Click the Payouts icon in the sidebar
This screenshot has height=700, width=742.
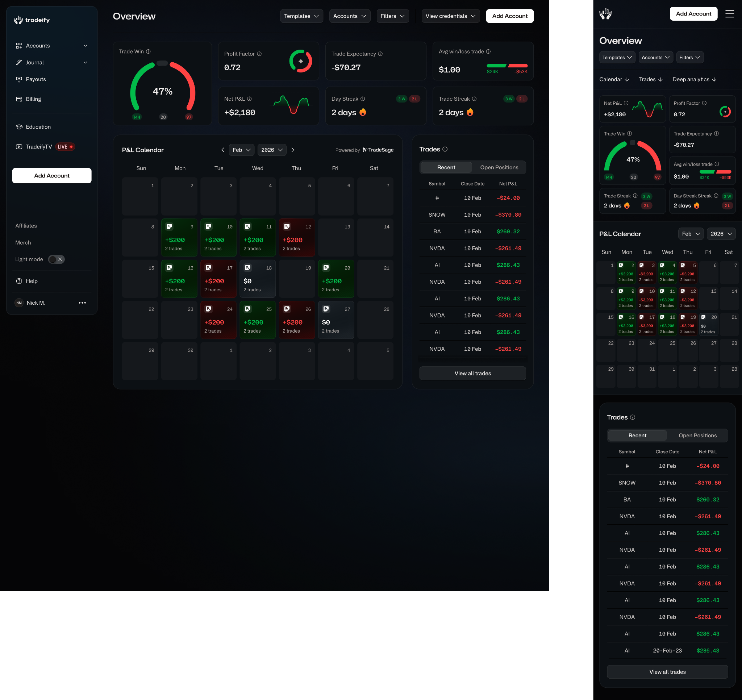19,79
